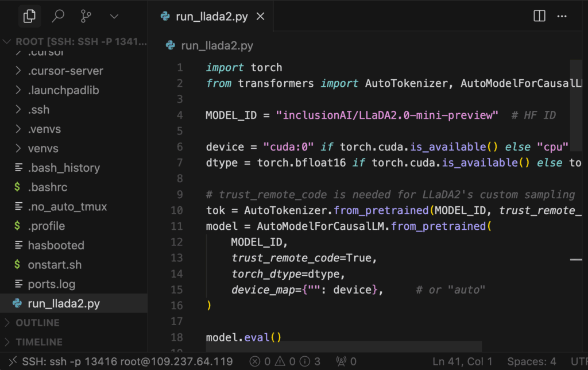The height and width of the screenshot is (370, 588).
Task: Open the Source Control view icon
Action: coord(87,17)
